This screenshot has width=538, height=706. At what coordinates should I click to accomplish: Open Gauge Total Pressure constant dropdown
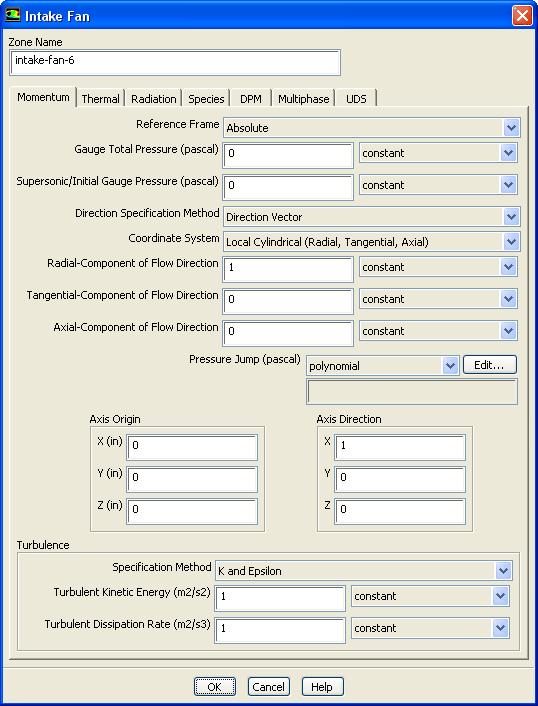(x=438, y=153)
